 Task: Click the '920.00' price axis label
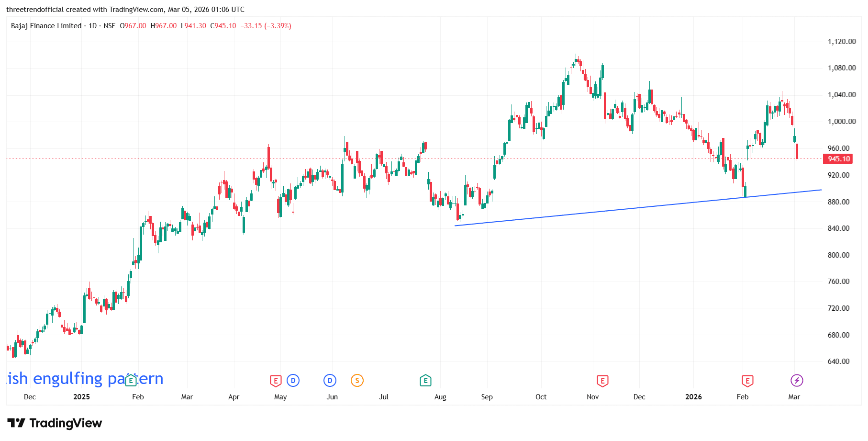839,175
